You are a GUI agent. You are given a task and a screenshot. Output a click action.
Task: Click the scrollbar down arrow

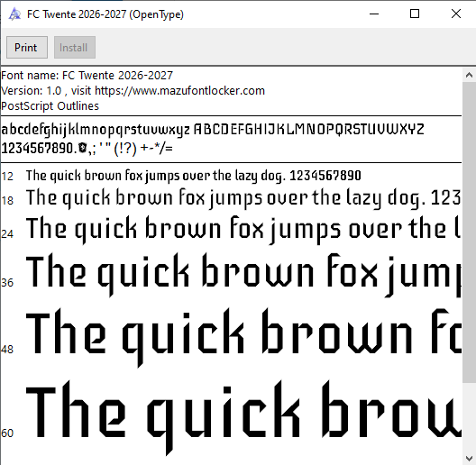point(469,458)
